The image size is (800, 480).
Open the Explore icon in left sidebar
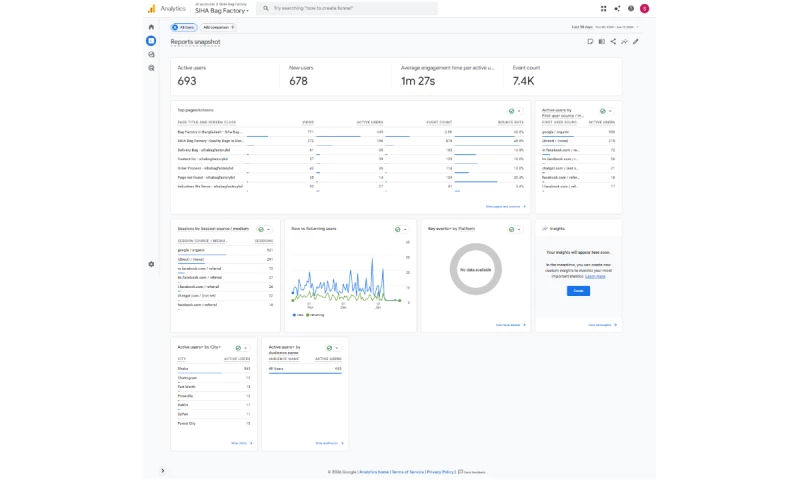151,54
